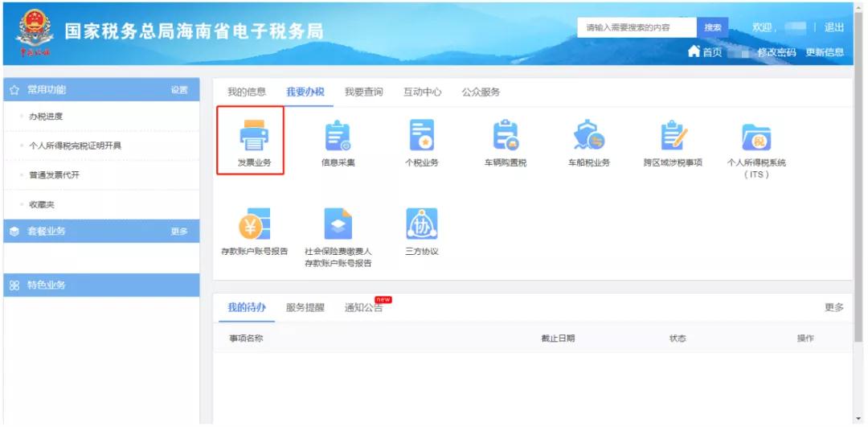Image resolution: width=868 pixels, height=427 pixels.
Task: Click the 截止日期 column header
Action: click(558, 338)
